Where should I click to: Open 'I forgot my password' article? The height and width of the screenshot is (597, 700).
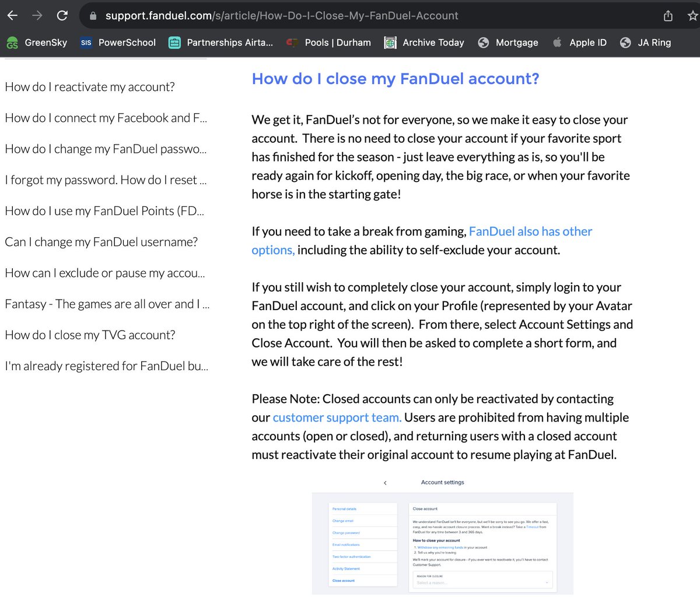point(106,180)
